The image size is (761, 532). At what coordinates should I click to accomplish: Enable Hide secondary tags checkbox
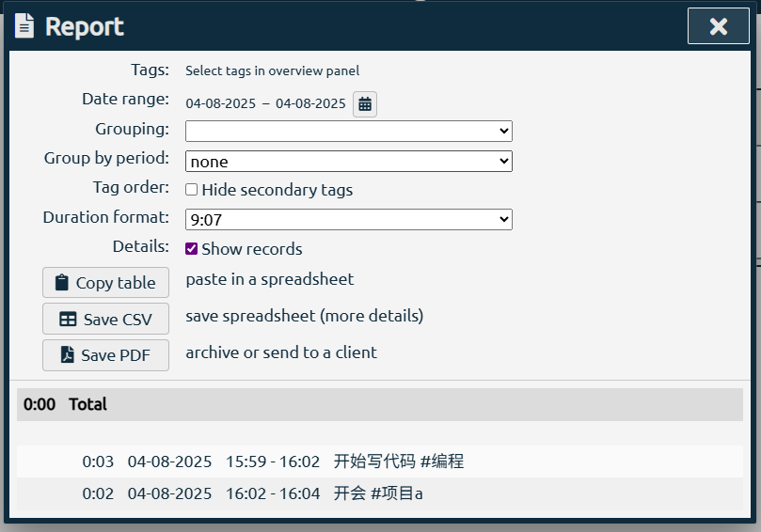[x=191, y=190]
